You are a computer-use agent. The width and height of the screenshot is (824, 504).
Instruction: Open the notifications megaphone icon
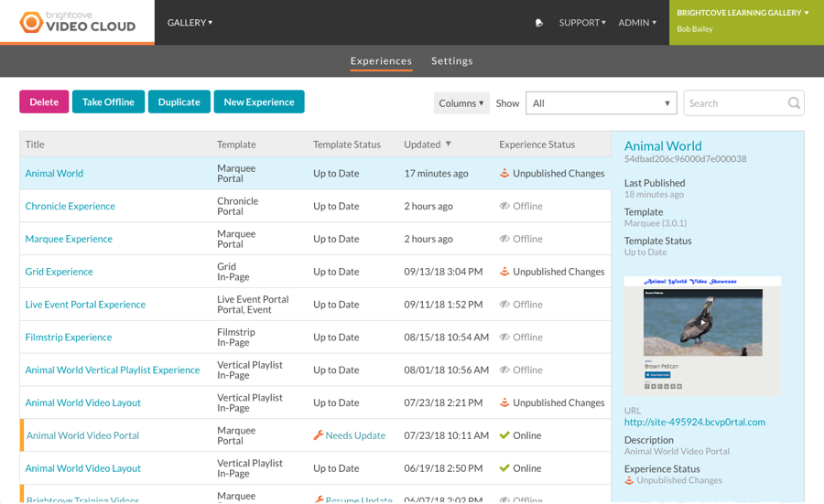[x=538, y=23]
